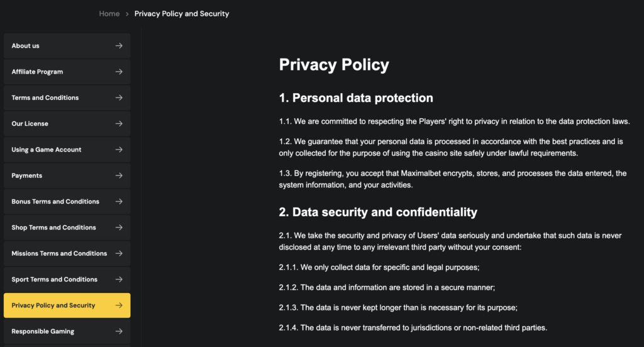The image size is (644, 347).
Task: Click the arrow icon beside Our License
Action: pyautogui.click(x=119, y=124)
